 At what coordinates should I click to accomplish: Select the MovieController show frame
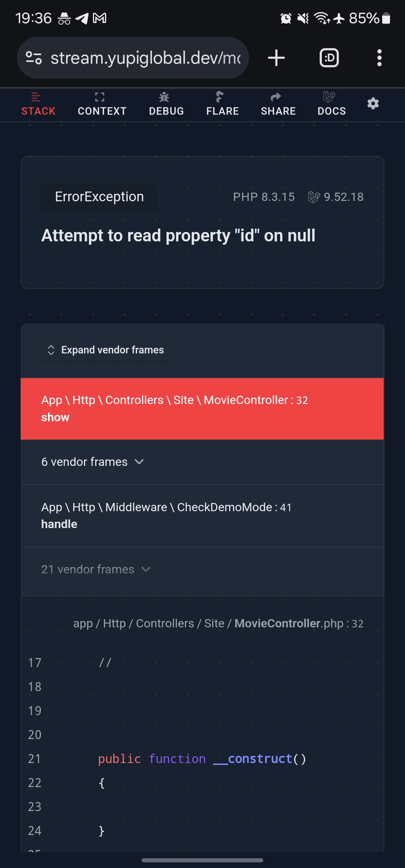click(x=202, y=409)
